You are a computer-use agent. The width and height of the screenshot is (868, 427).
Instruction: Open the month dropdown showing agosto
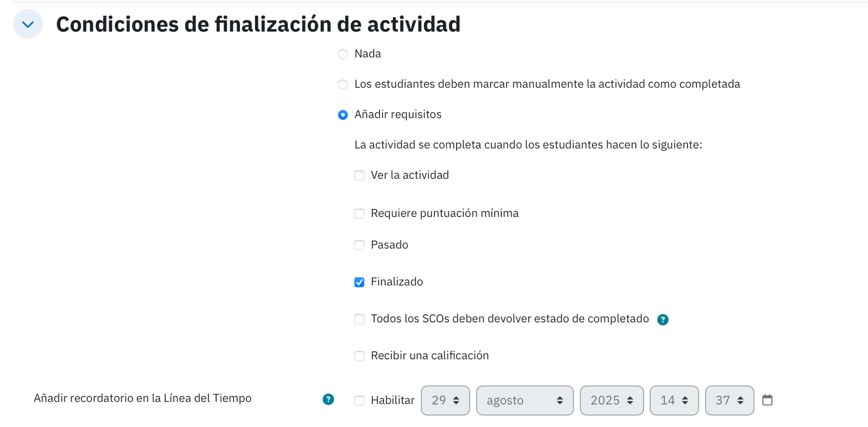[525, 401]
